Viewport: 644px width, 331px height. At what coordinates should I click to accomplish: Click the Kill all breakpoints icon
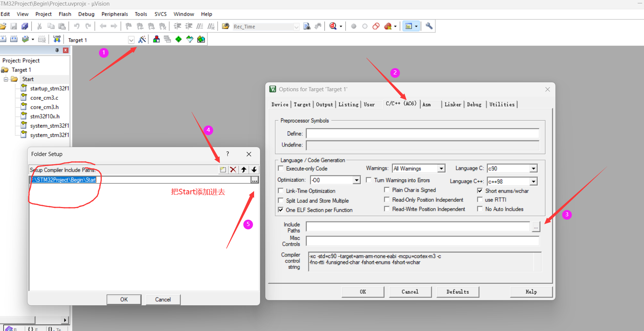coord(388,26)
